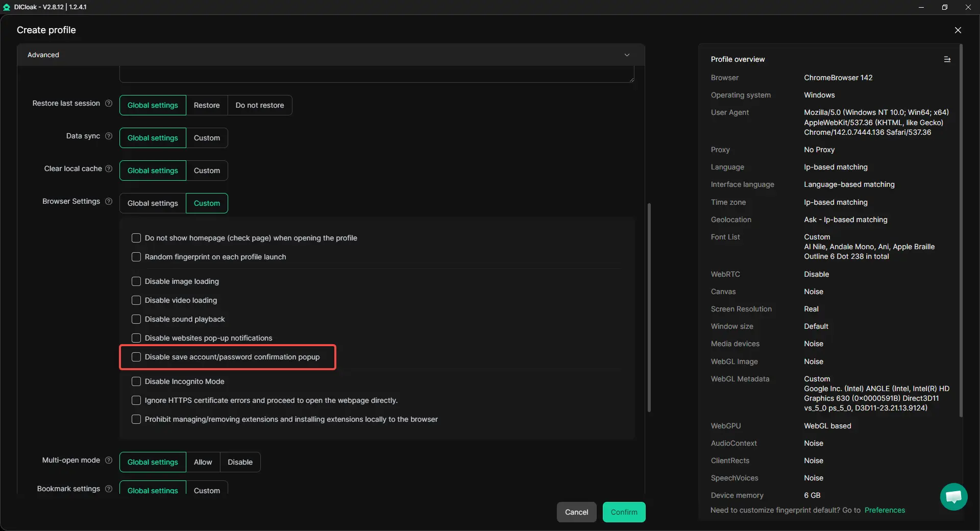Click help icon beside Clear local cache
Viewport: 980px width, 531px height.
pyautogui.click(x=109, y=169)
